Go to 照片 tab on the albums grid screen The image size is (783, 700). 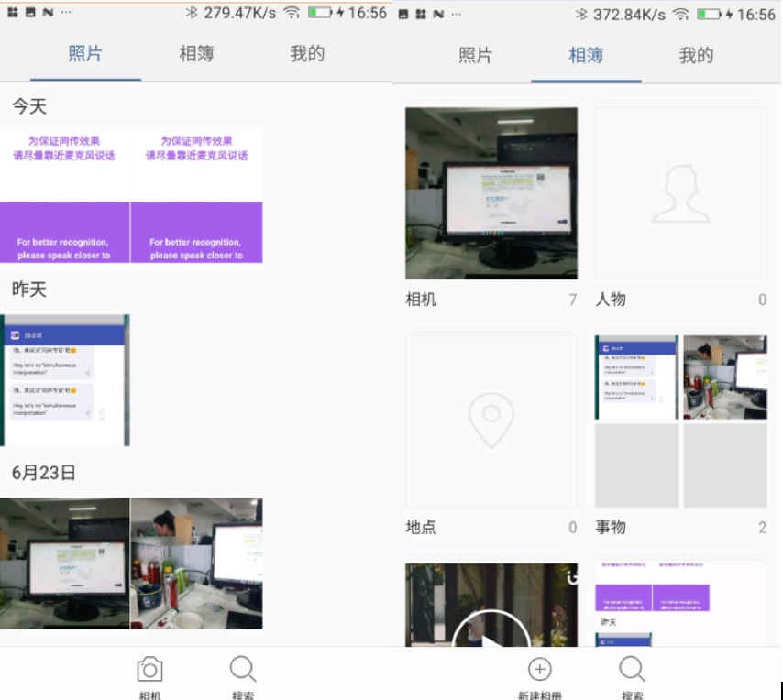475,55
